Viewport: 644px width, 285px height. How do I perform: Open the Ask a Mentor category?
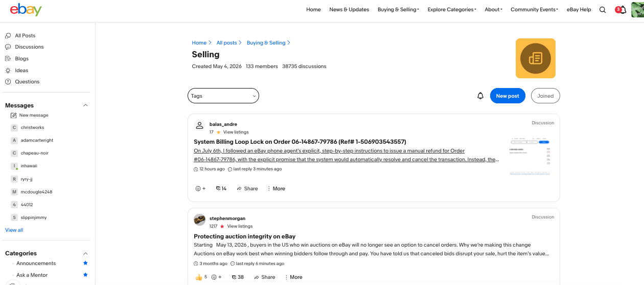point(32,275)
